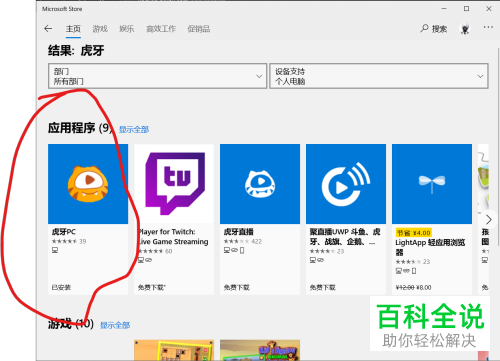
Task: Click the 虎牙直播 star rating 422
Action: coord(243,241)
